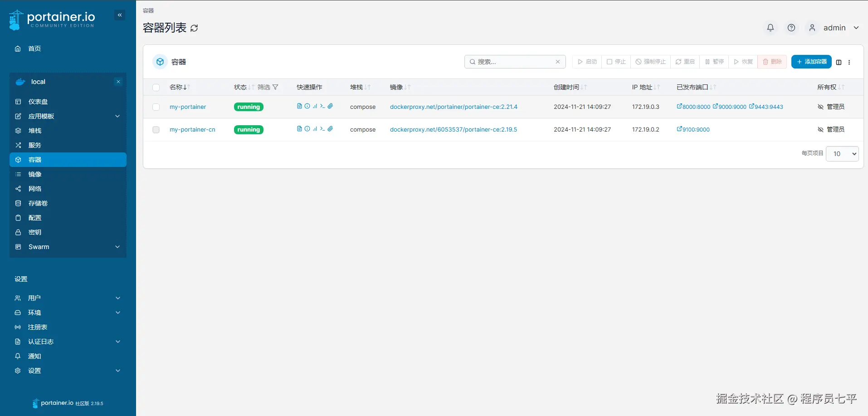Focus the 搜索 search input field
Image resolution: width=868 pixels, height=416 pixels.
tap(515, 62)
